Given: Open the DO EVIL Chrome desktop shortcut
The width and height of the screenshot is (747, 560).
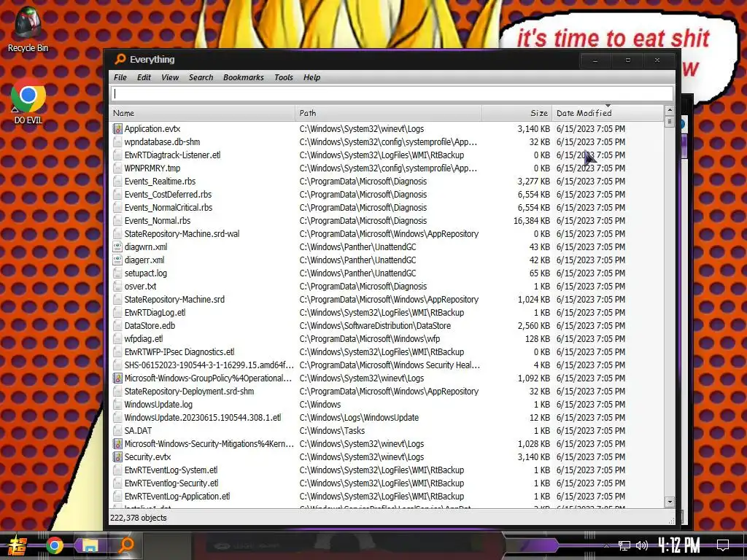Looking at the screenshot, I should [28, 101].
